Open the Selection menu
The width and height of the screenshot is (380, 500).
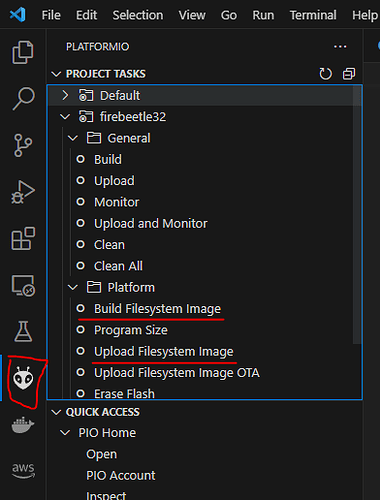click(138, 15)
